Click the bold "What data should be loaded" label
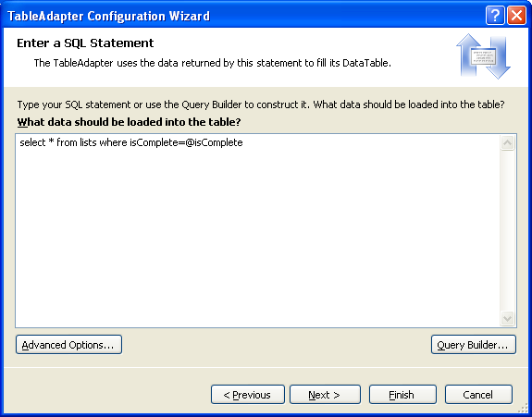This screenshot has height=417, width=532. (129, 122)
